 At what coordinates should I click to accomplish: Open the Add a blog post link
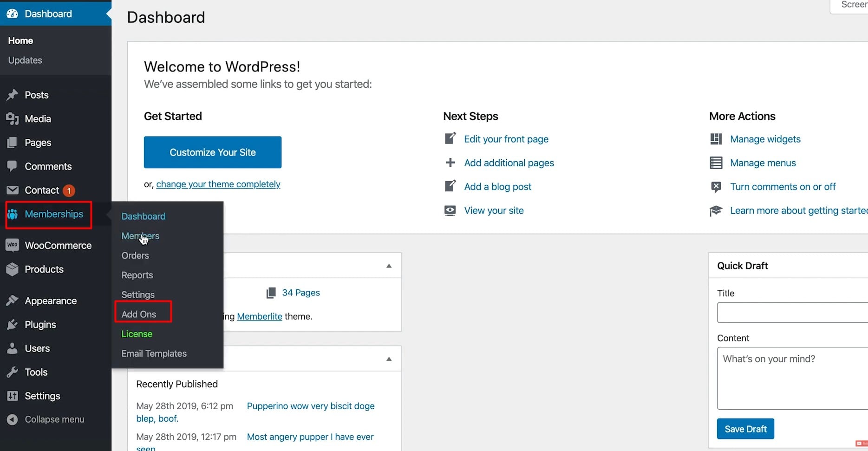[498, 186]
